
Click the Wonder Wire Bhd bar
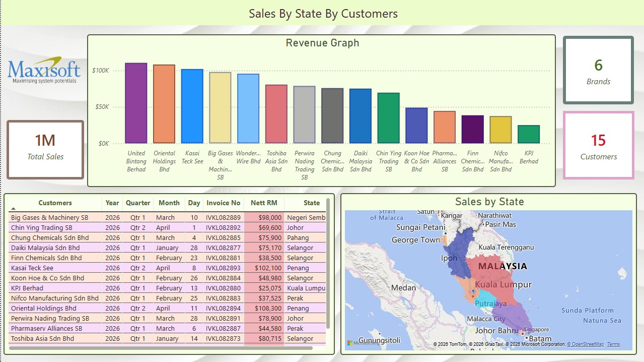pos(248,108)
